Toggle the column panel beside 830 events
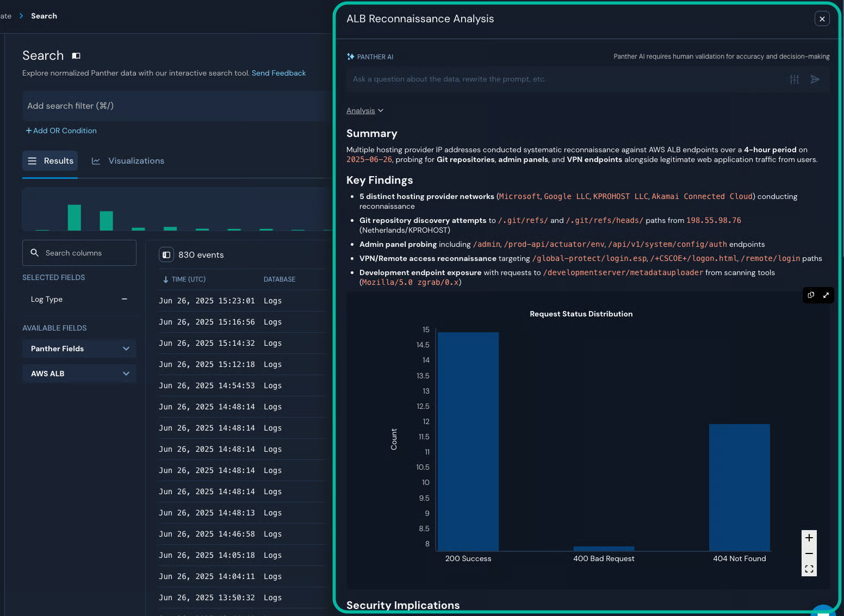844x616 pixels. 166,255
